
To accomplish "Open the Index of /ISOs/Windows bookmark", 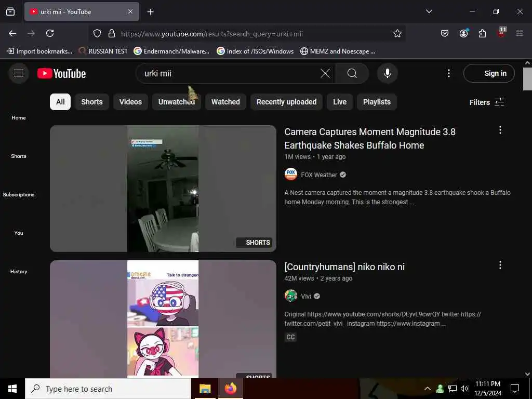I will point(255,51).
